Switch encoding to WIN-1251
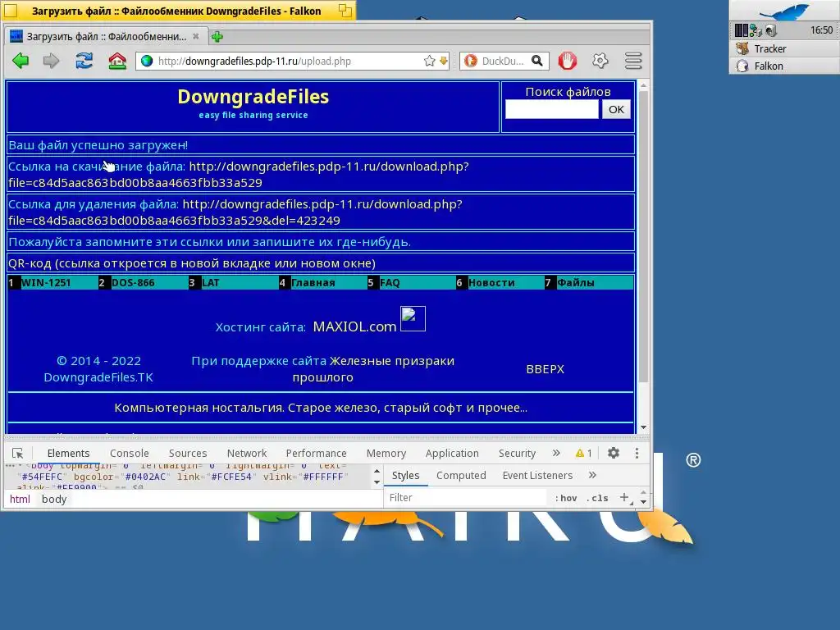Viewport: 840px width, 630px height. click(46, 282)
